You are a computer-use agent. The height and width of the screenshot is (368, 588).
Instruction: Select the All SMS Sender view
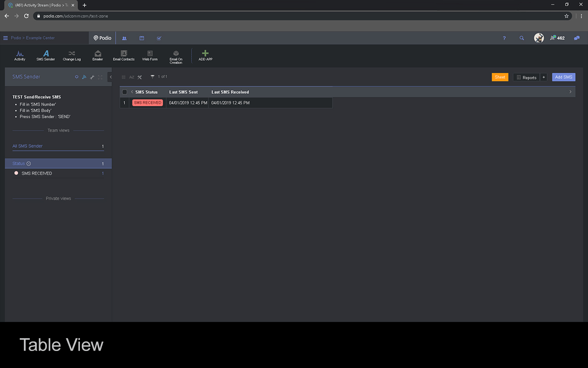58,146
